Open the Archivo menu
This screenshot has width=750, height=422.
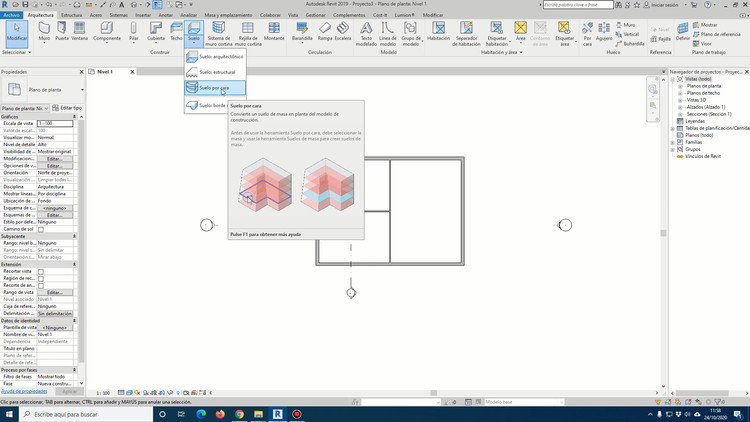11,15
